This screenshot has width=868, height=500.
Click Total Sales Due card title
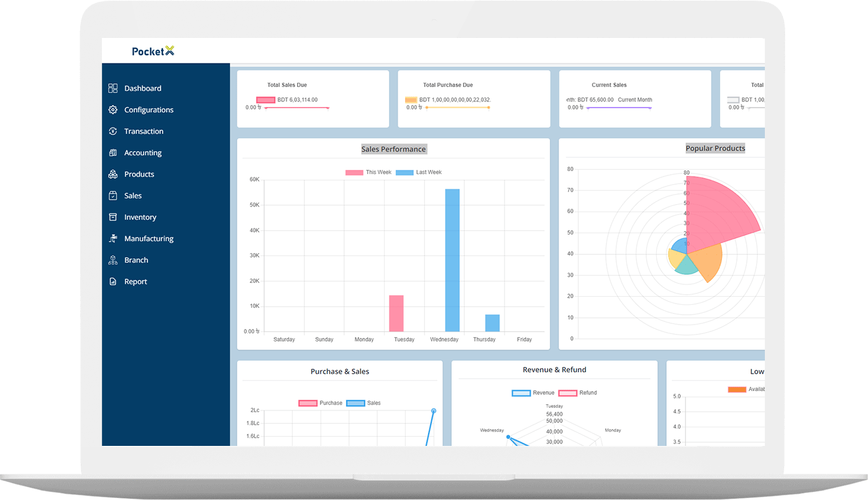(x=287, y=85)
